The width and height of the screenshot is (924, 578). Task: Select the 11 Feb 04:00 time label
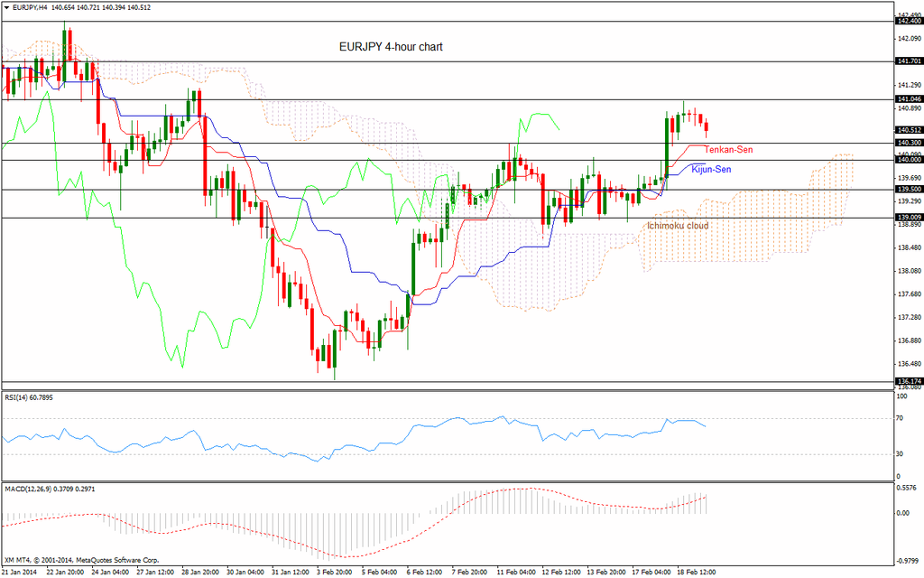click(x=515, y=572)
